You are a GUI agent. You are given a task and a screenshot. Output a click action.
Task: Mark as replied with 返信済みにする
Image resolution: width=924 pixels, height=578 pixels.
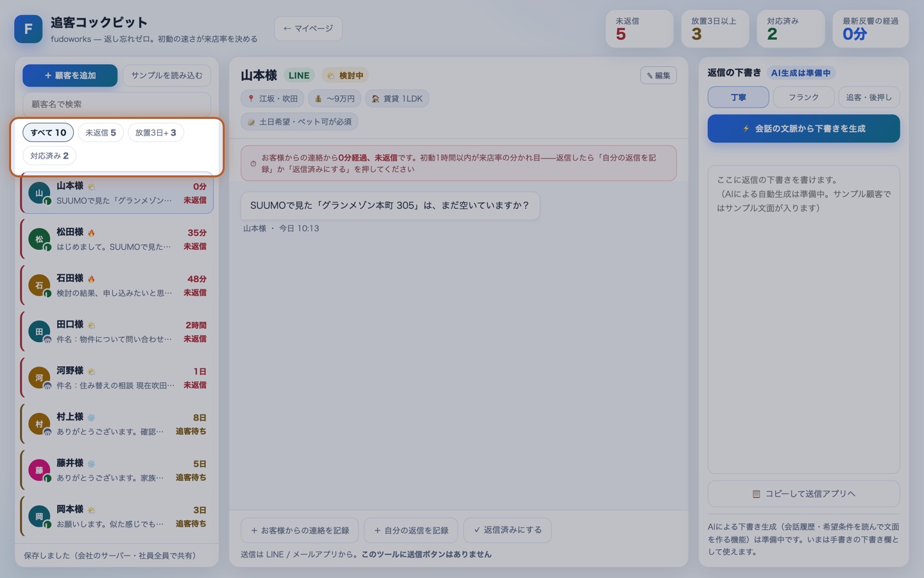[x=508, y=530]
